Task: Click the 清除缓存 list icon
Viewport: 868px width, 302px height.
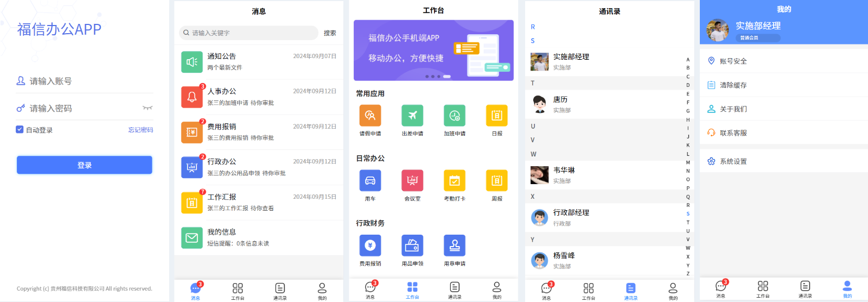Action: (711, 85)
